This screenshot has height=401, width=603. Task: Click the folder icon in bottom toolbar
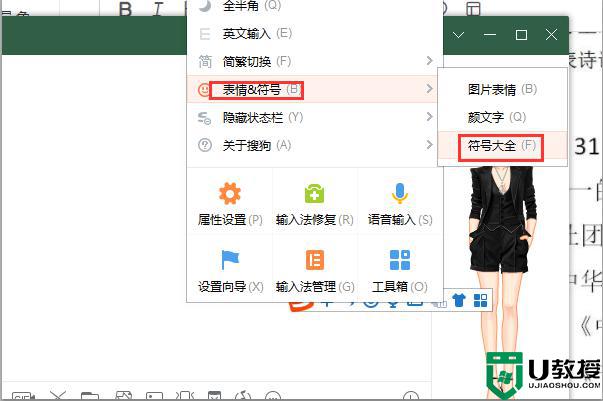pyautogui.click(x=90, y=396)
